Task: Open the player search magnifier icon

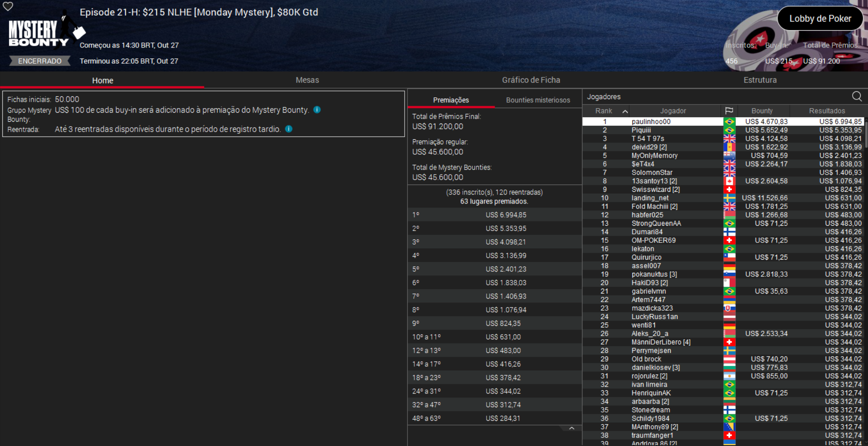Action: pyautogui.click(x=857, y=96)
